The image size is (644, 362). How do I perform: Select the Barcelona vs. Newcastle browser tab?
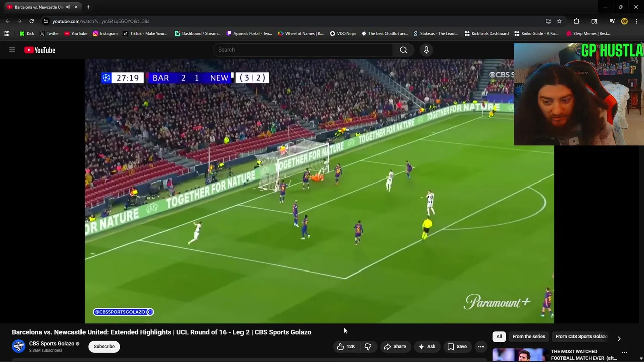tap(38, 7)
